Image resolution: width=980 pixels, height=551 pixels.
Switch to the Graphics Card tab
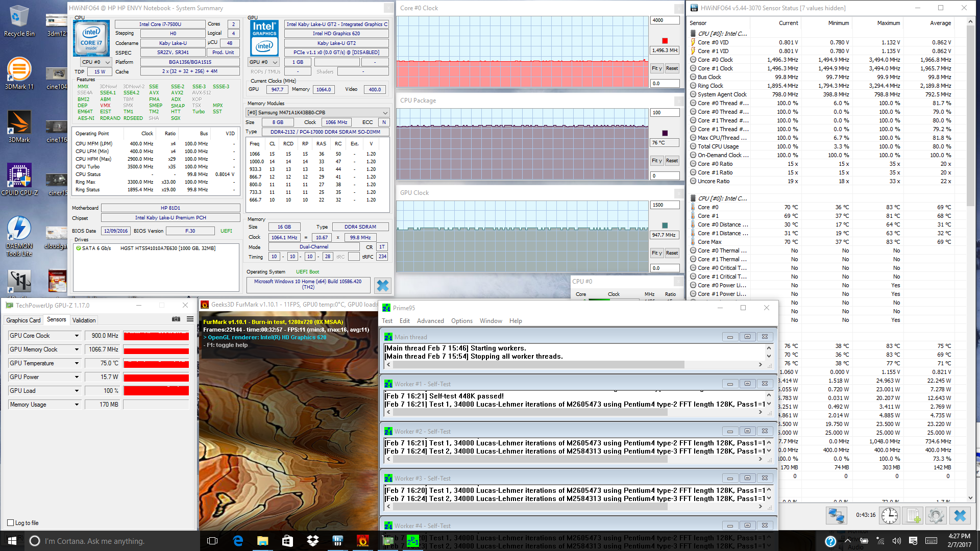[23, 320]
